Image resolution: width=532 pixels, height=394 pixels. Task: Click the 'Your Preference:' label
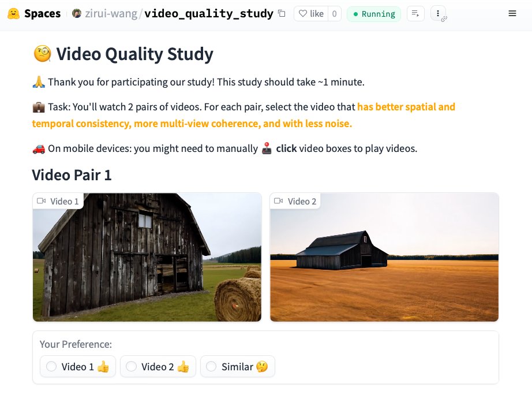[76, 344]
